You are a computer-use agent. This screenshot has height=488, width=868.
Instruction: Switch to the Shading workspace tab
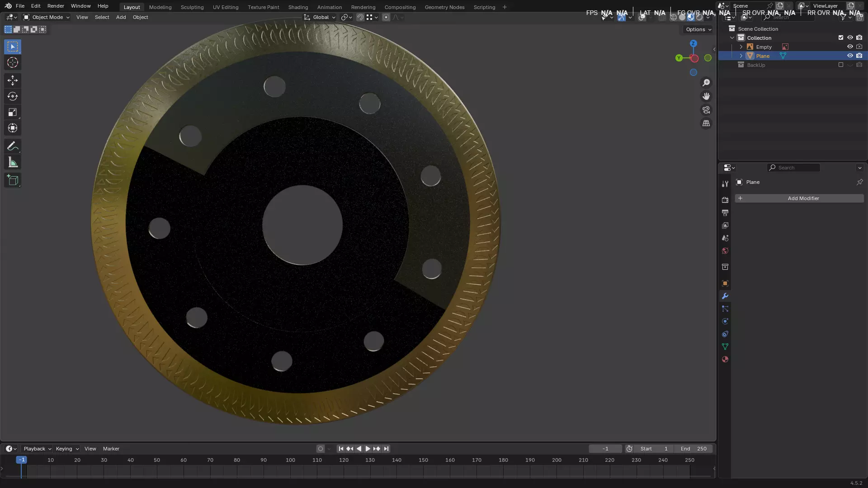298,7
